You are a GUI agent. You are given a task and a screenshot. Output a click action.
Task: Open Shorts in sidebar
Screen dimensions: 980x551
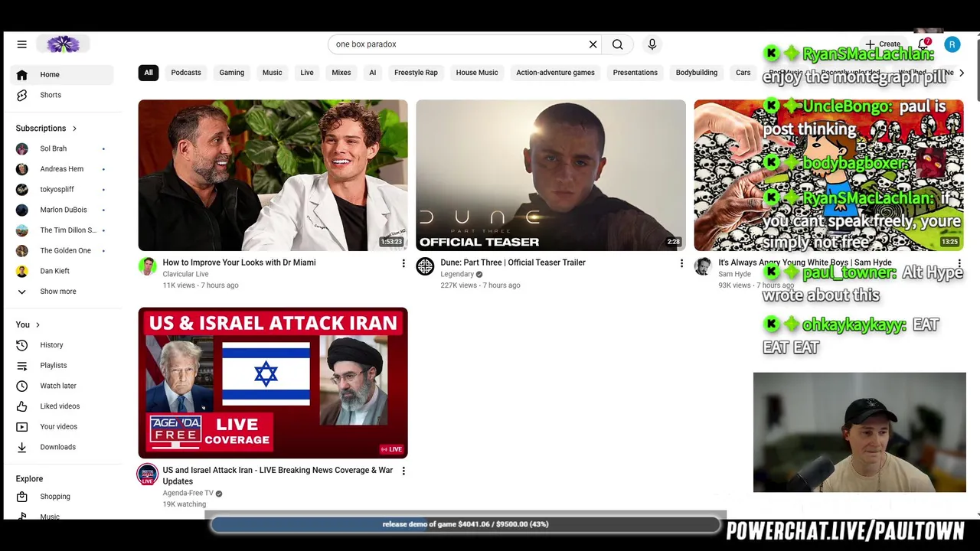pos(64,95)
